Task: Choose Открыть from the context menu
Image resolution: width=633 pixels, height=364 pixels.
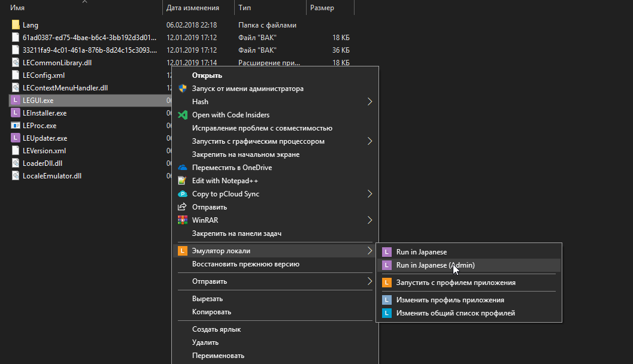Action: click(x=207, y=75)
